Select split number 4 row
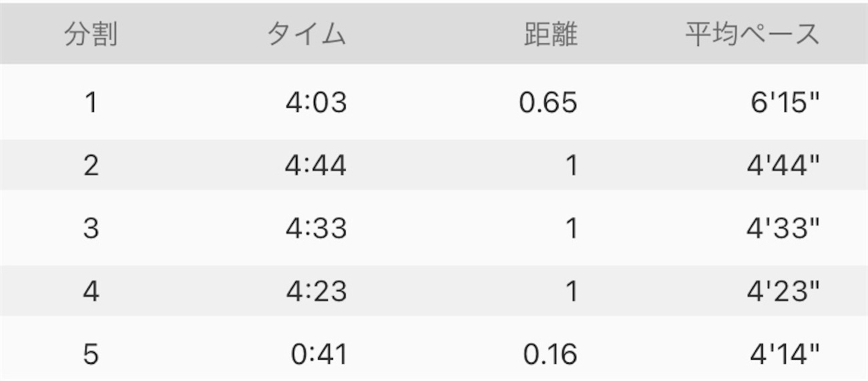Screen dimensions: 868x381 point(91,291)
